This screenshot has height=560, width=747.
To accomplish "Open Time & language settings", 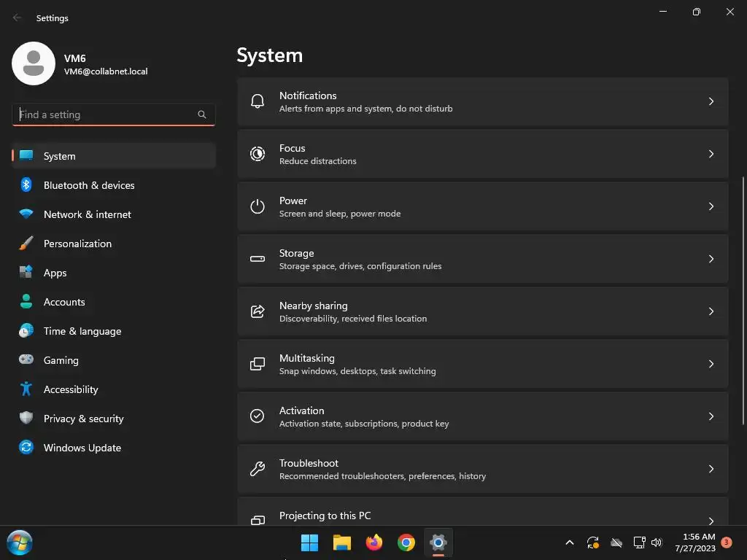I will click(x=114, y=331).
